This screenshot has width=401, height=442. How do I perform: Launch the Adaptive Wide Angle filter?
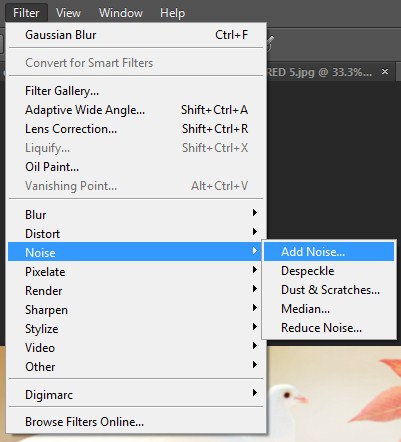pos(136,110)
